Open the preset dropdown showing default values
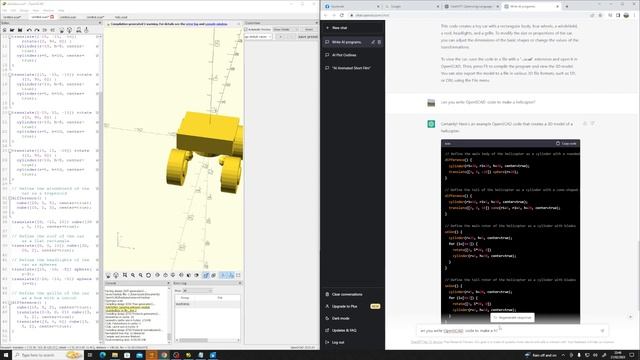The image size is (640, 360). coord(258,37)
